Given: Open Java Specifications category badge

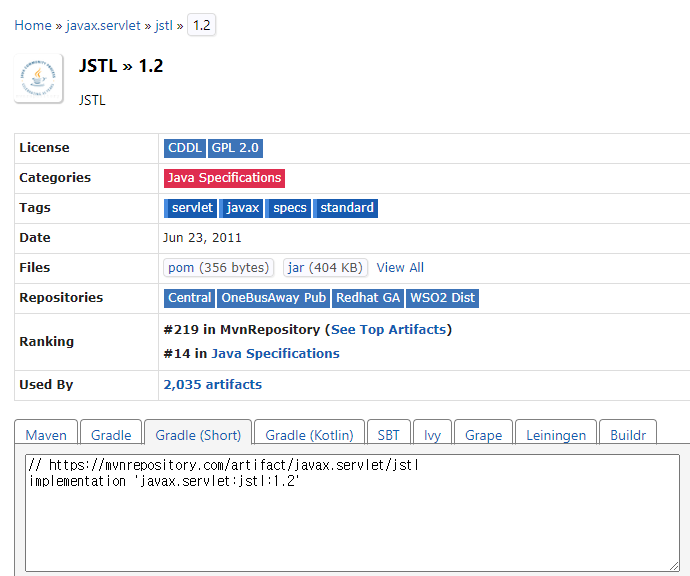Looking at the screenshot, I should pos(224,178).
